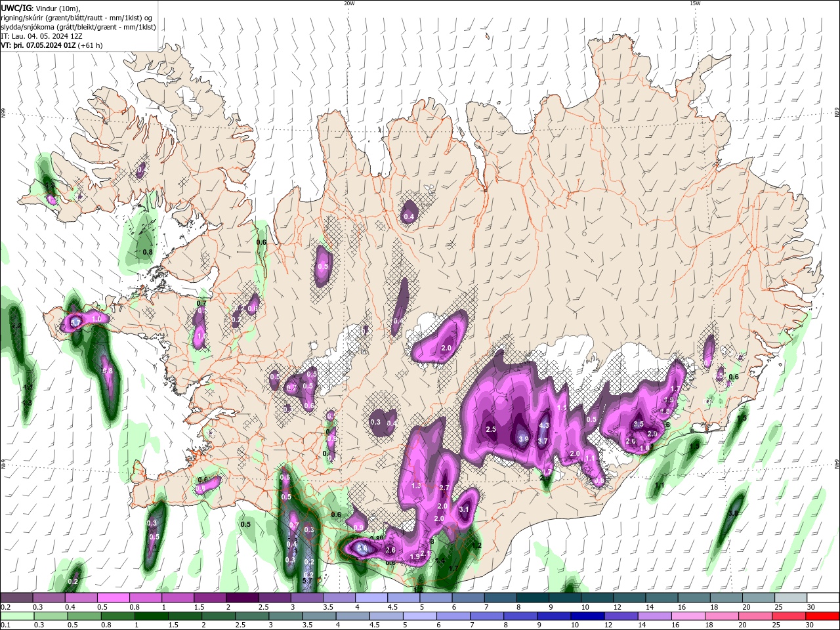Click the 0.80 value on the map

point(376,538)
